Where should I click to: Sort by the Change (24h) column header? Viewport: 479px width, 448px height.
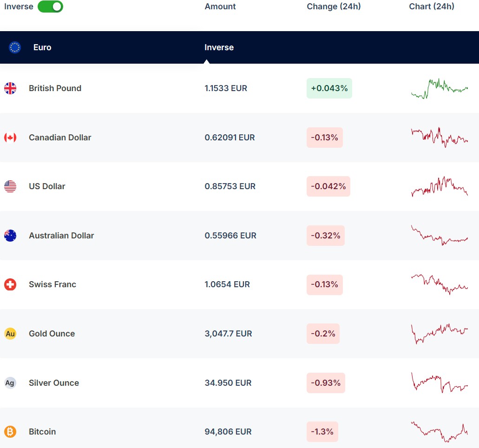pyautogui.click(x=334, y=7)
